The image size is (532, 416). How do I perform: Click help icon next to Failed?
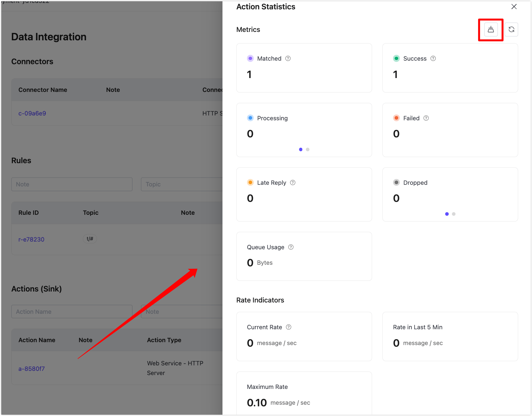426,118
